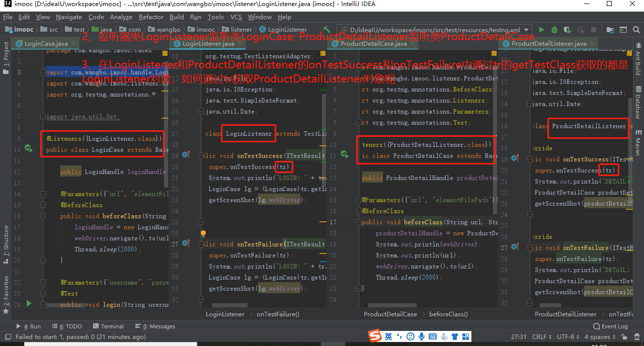Click the onTestFailure() breadcrumb under LoginListener

coord(278,314)
